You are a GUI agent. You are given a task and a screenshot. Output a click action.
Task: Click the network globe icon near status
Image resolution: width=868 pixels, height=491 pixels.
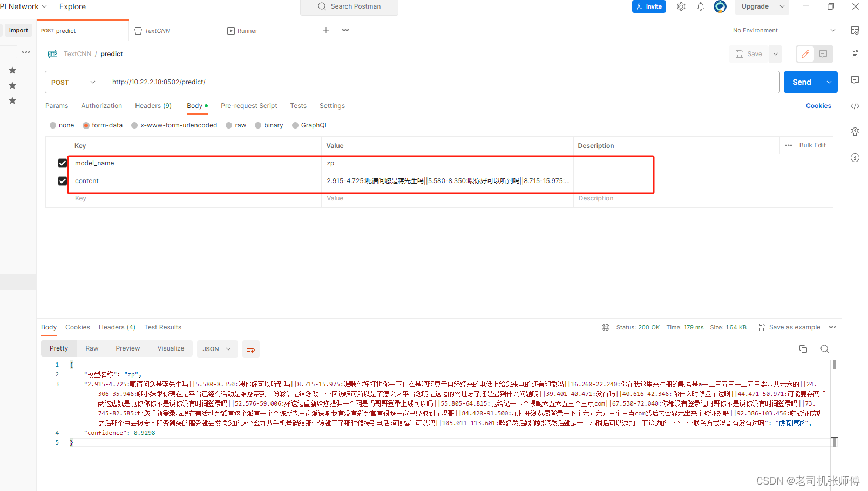pos(606,327)
